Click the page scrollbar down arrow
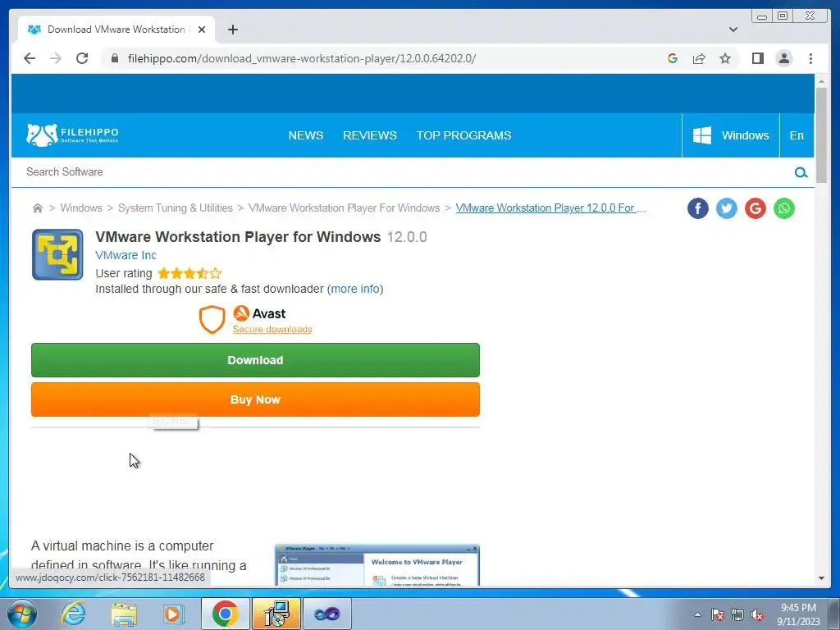 [x=821, y=578]
